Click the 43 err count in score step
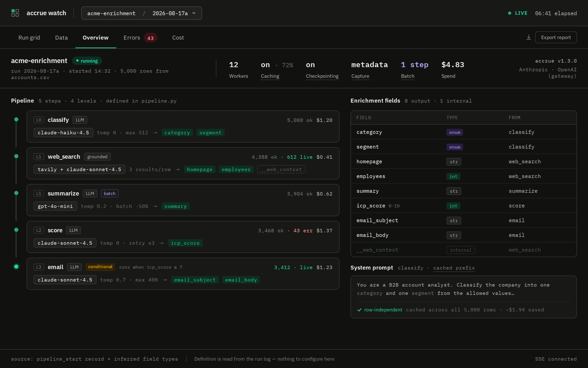This screenshot has width=588, height=368. coord(303,230)
